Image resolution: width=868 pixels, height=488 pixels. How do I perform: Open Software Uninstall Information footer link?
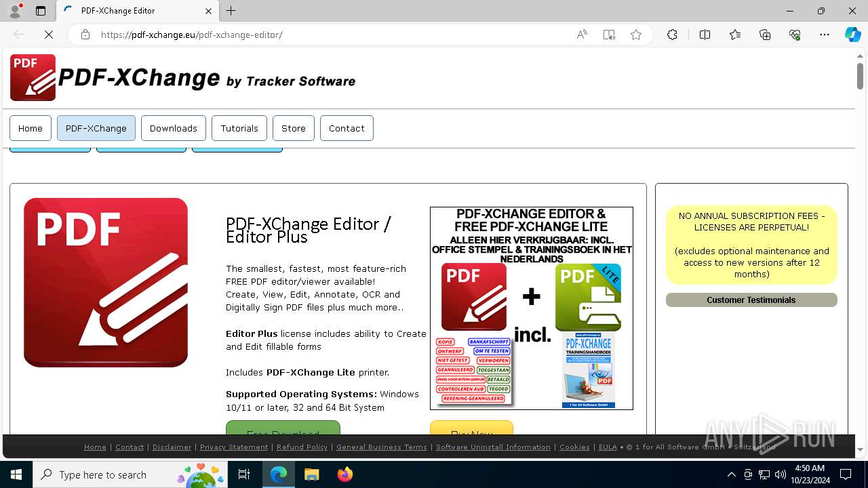[493, 447]
